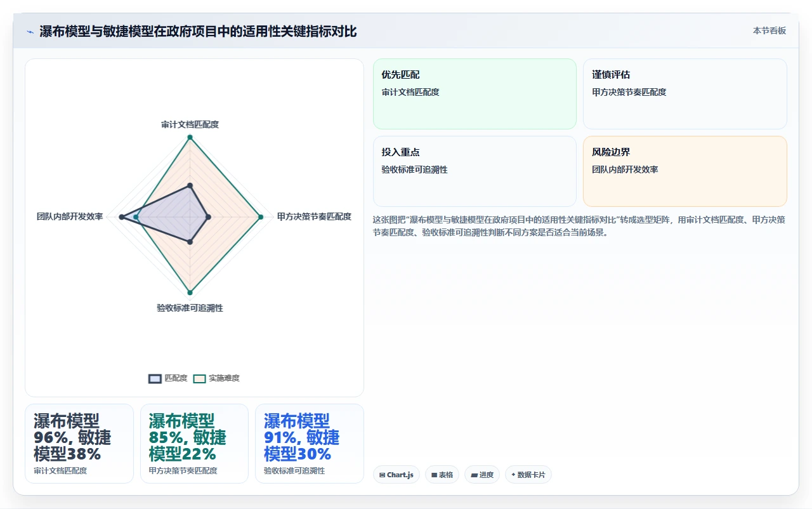This screenshot has width=812, height=509.
Task: Click 验收标准可追溯性 inside the 投入重点 card
Action: coord(414,169)
